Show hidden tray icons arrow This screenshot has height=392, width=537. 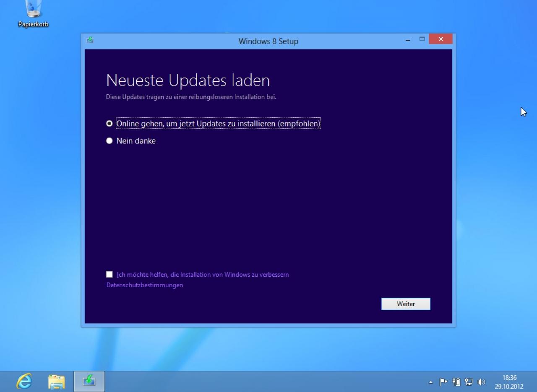coord(430,382)
